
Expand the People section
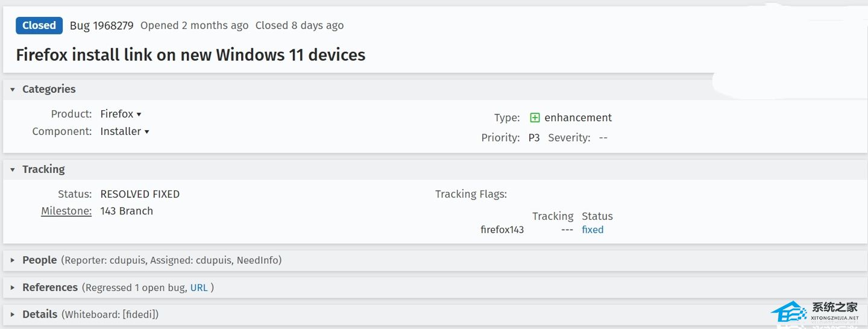click(13, 260)
